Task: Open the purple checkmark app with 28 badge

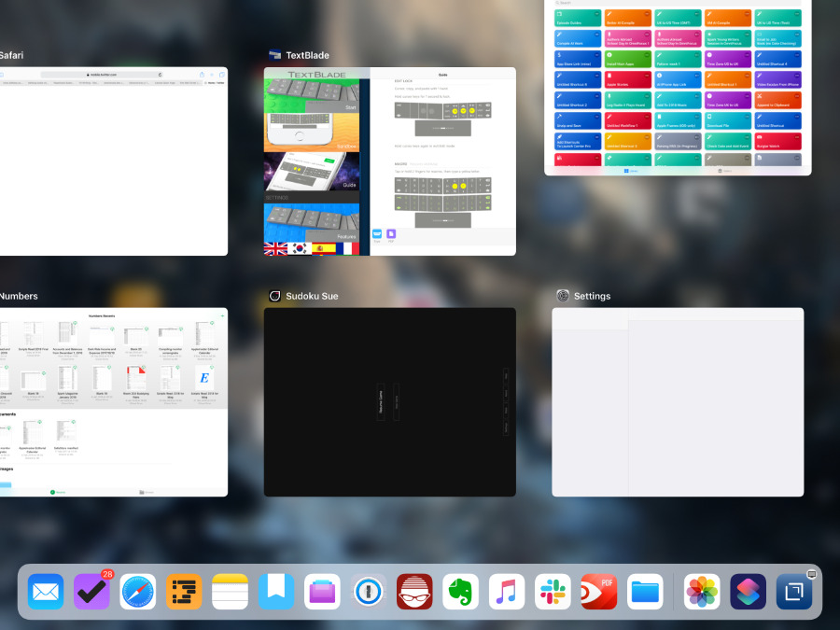Action: point(91,592)
